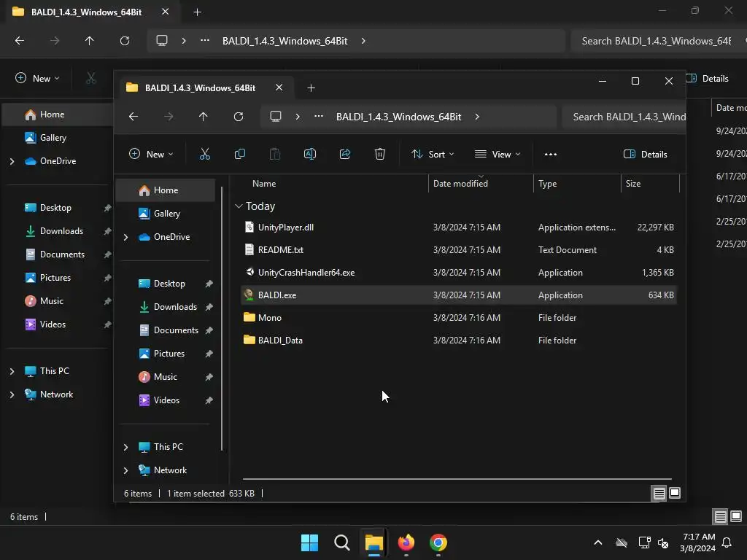Screen dimensions: 747x560
Task: Click chevron after BALDI folder in front breadcrumb
Action: (x=477, y=117)
